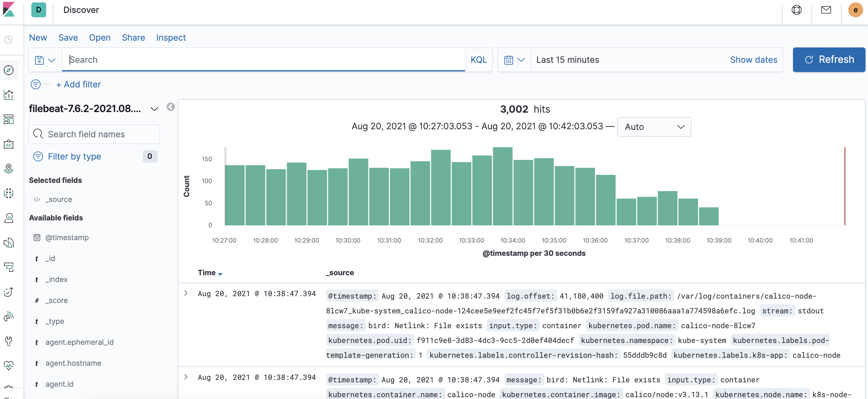
Task: Sort by the Time column header
Action: [209, 272]
